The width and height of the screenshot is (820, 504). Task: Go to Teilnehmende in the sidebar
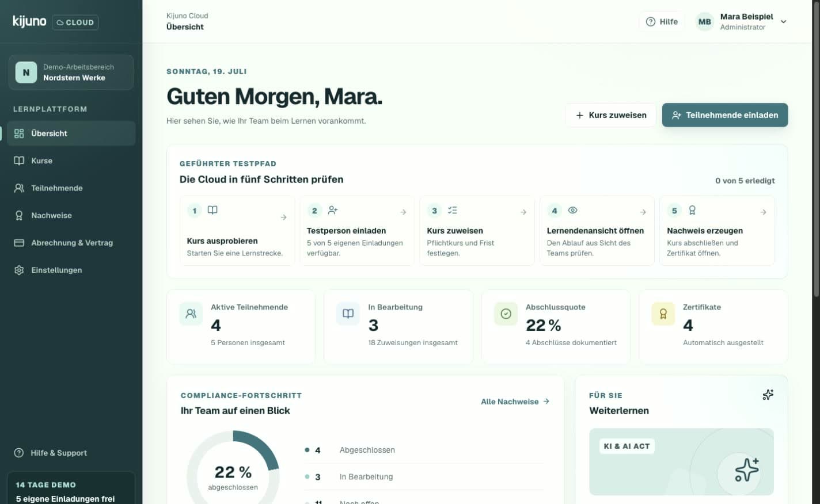pyautogui.click(x=71, y=188)
